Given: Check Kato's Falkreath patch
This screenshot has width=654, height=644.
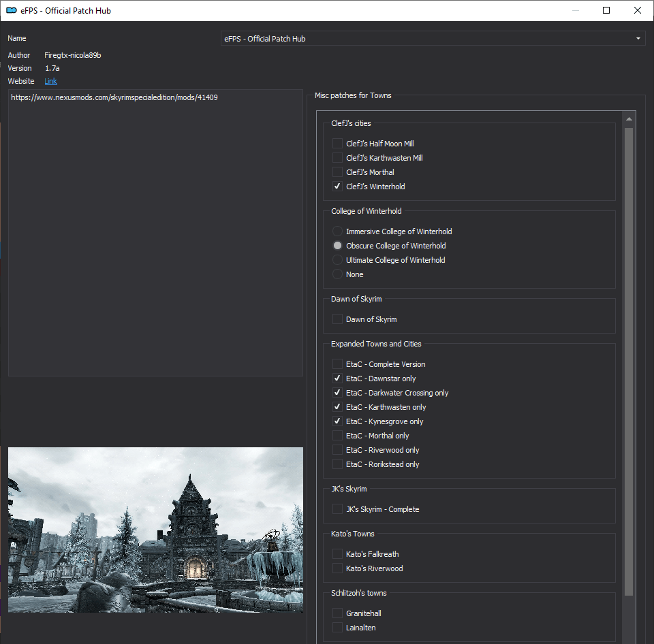Looking at the screenshot, I should (x=337, y=554).
